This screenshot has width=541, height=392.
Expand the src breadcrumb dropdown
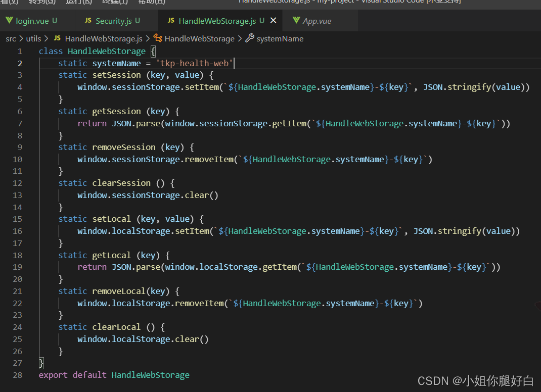11,38
